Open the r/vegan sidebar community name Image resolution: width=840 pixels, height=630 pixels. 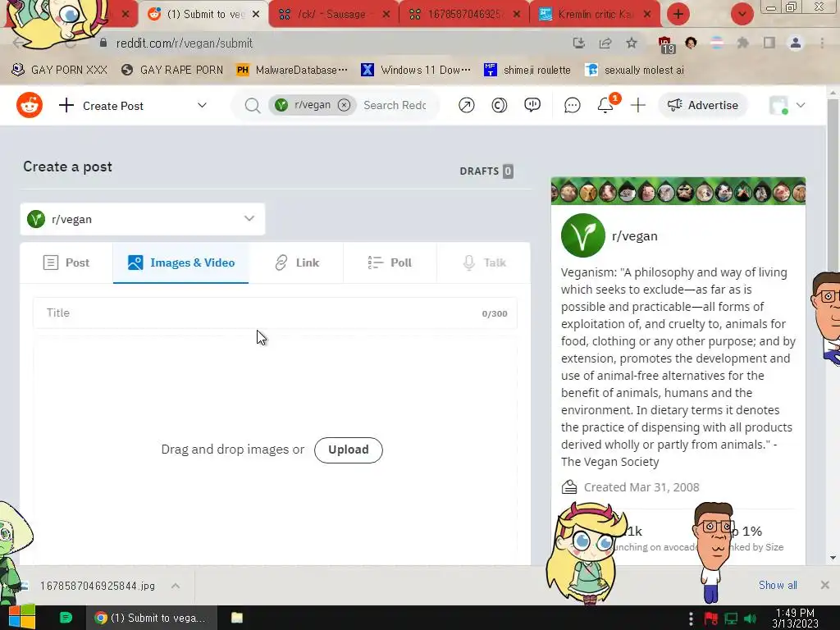point(635,236)
